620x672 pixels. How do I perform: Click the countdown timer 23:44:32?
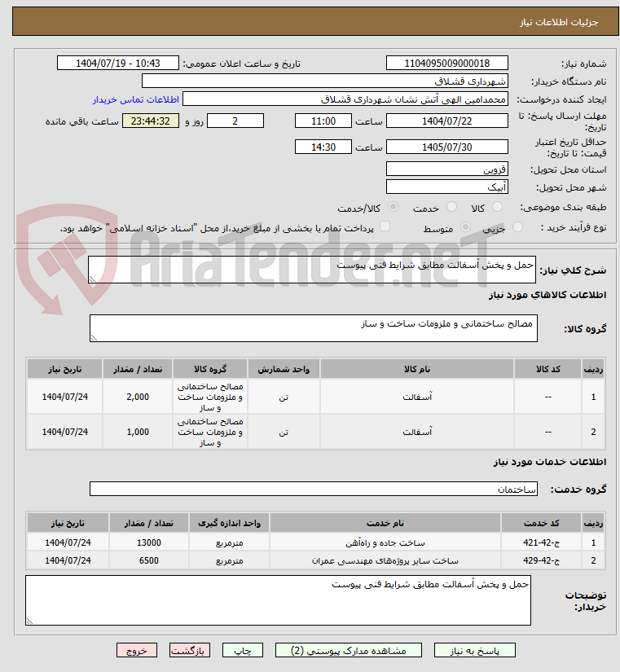151,121
